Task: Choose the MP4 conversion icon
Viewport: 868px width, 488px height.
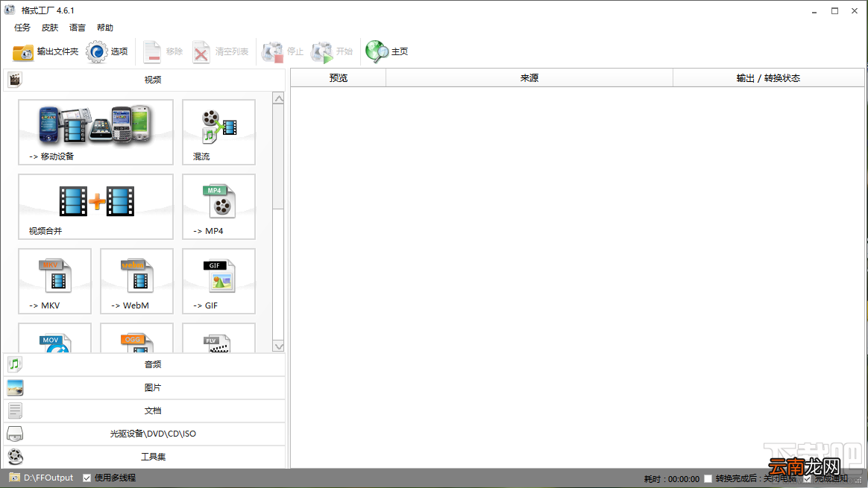Action: click(218, 206)
